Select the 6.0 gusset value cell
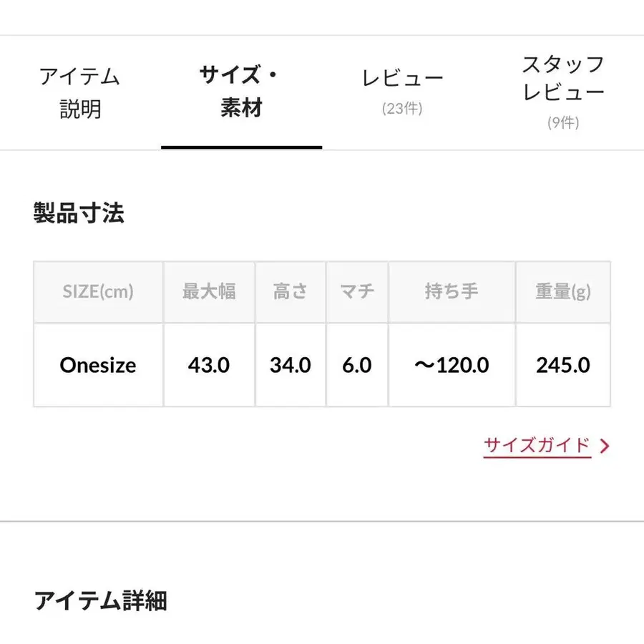The height and width of the screenshot is (644, 644). point(357,365)
